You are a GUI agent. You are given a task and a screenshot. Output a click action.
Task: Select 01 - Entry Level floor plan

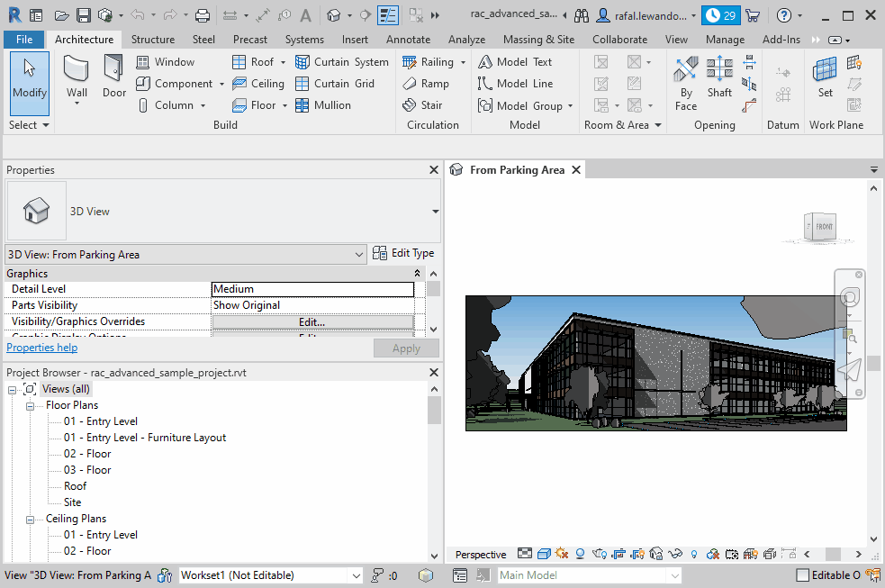(99, 421)
